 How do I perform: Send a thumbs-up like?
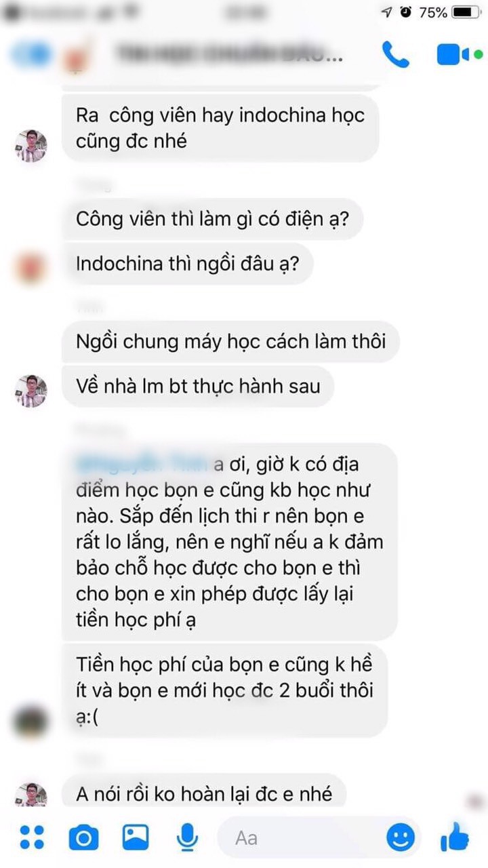454,837
